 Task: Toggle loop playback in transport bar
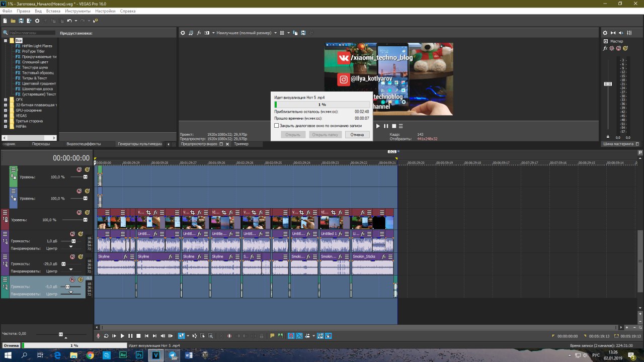tap(106, 336)
